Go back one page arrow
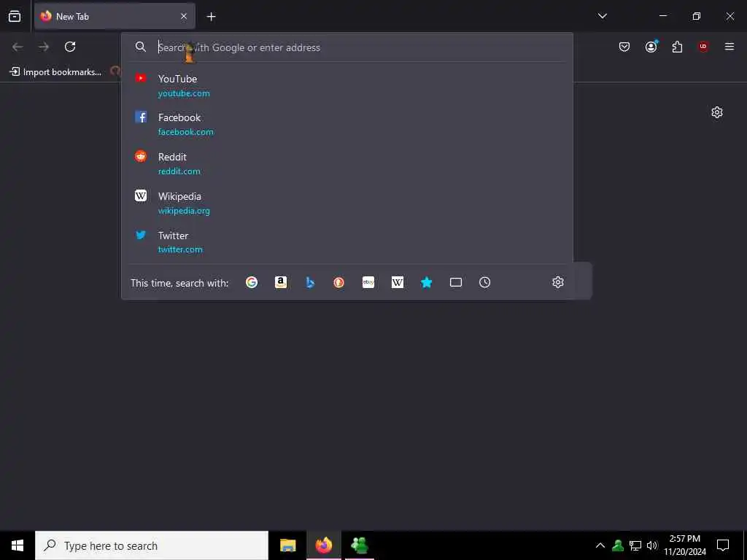747x560 pixels. (x=18, y=47)
